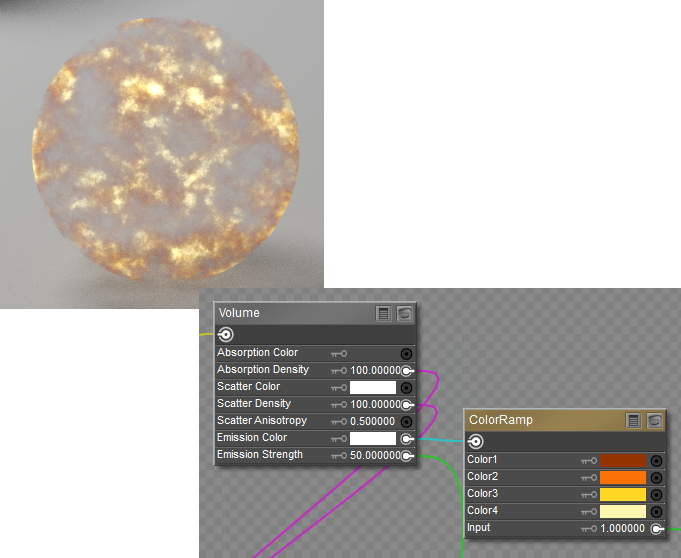Click the ColorRamp node output connector
The height and width of the screenshot is (558, 681).
point(476,441)
